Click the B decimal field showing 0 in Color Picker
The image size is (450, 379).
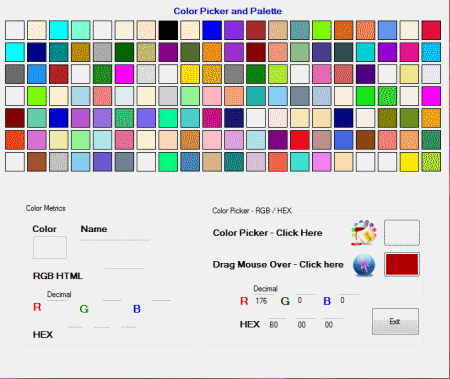349,300
